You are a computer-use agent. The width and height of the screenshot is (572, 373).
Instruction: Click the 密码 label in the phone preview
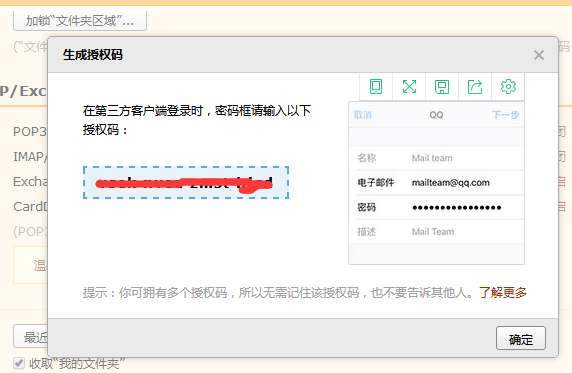(x=367, y=207)
